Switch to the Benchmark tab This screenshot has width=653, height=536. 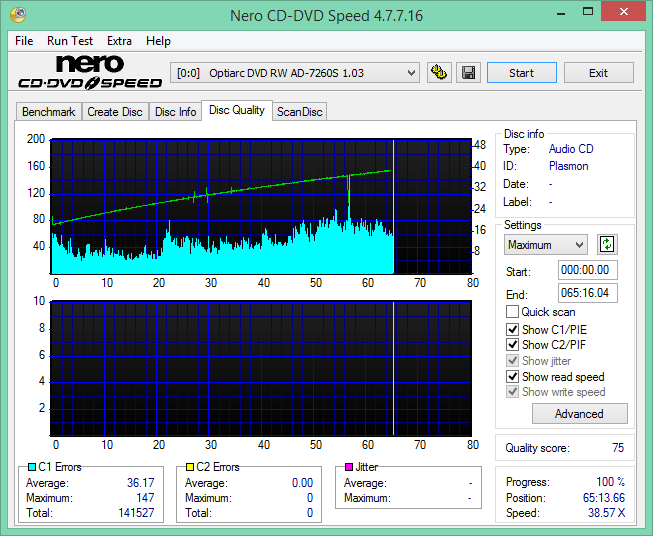(x=49, y=112)
